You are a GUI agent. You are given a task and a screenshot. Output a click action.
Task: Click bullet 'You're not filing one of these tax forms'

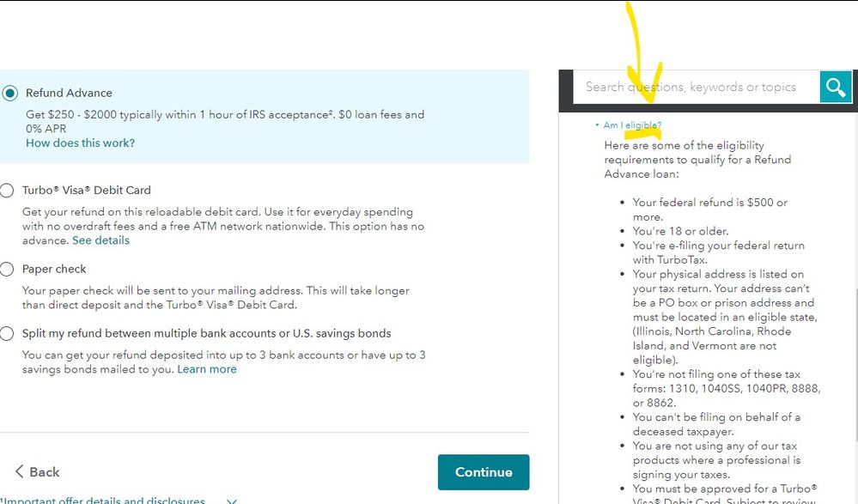[x=727, y=389]
